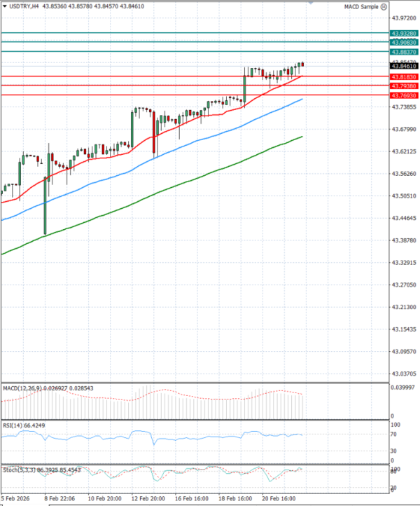Click the MACD Sample label
This screenshot has height=506, width=420.
pyautogui.click(x=362, y=6)
